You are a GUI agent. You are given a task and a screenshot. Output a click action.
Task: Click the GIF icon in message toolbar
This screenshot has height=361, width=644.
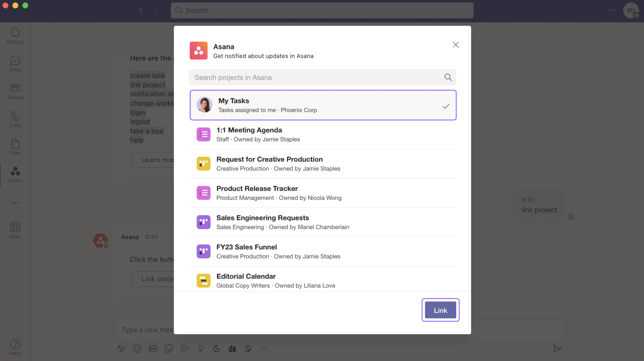(x=153, y=348)
